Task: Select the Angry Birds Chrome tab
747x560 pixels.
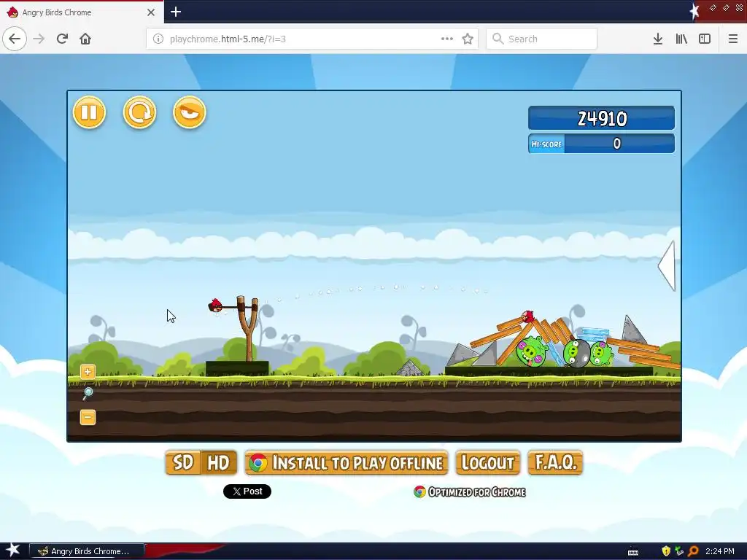Action: 82,12
